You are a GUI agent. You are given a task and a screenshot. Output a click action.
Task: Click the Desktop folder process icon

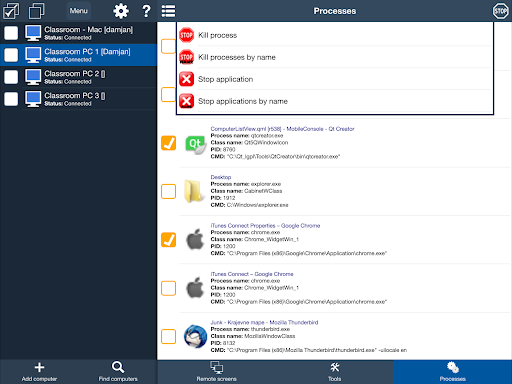click(x=194, y=191)
